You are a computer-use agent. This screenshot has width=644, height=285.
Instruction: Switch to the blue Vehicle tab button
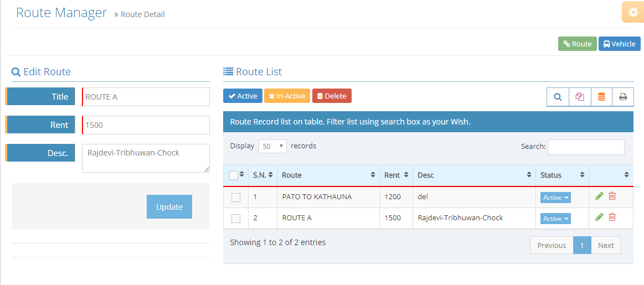(x=619, y=44)
